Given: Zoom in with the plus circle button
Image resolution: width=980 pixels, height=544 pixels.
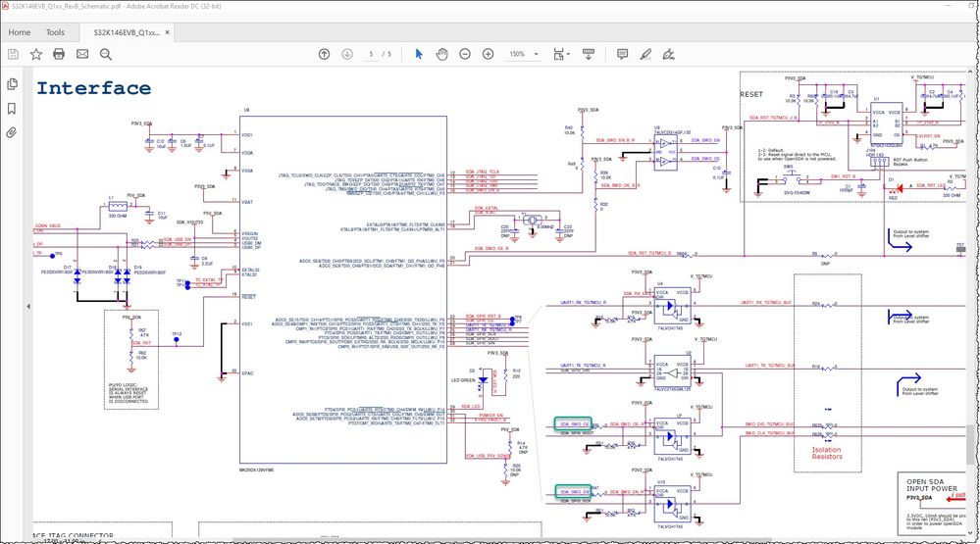Looking at the screenshot, I should [x=489, y=54].
